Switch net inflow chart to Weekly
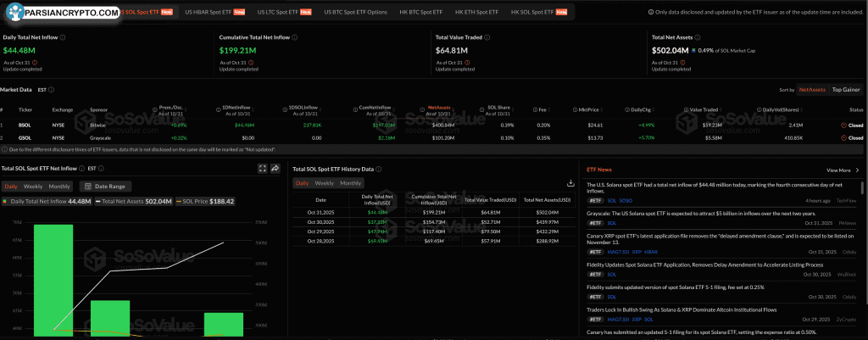This screenshot has width=868, height=340. pos(33,186)
